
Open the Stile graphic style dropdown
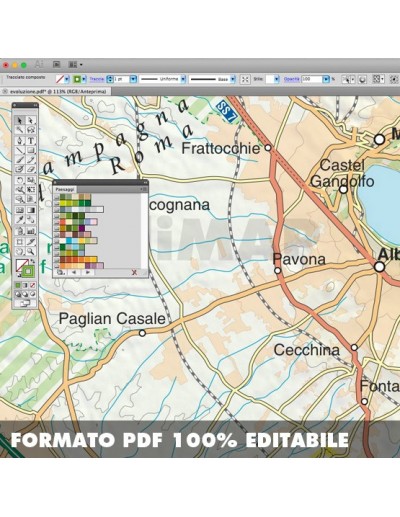pos(277,79)
